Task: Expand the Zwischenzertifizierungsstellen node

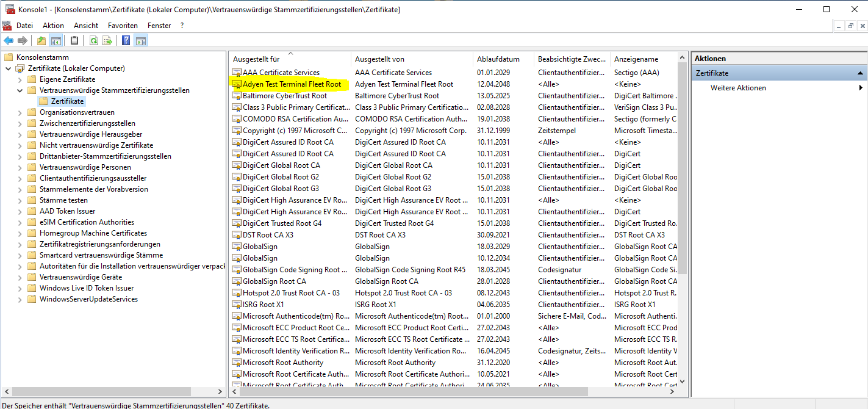Action: 20,123
